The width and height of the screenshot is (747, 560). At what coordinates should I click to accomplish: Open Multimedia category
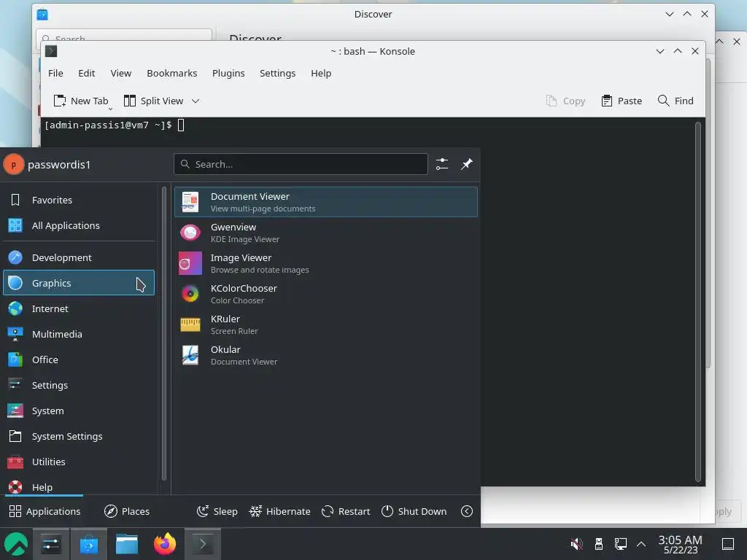[79, 334]
